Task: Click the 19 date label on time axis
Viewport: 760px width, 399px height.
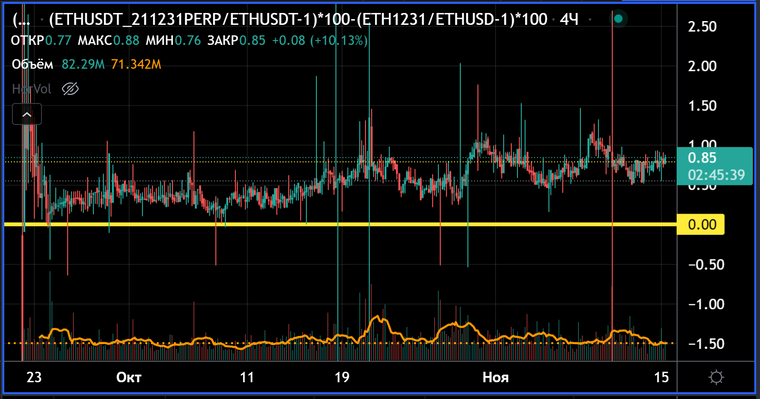Action: [342, 377]
